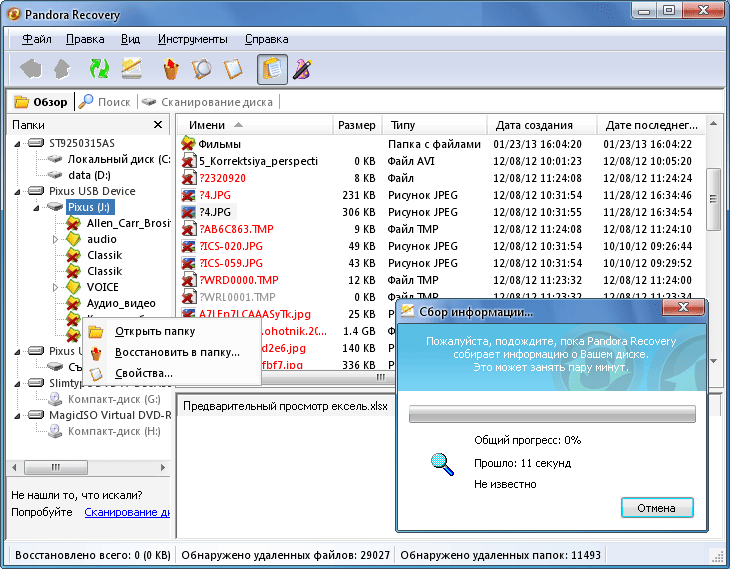Open the Вид menu
730x569 pixels.
[x=130, y=39]
